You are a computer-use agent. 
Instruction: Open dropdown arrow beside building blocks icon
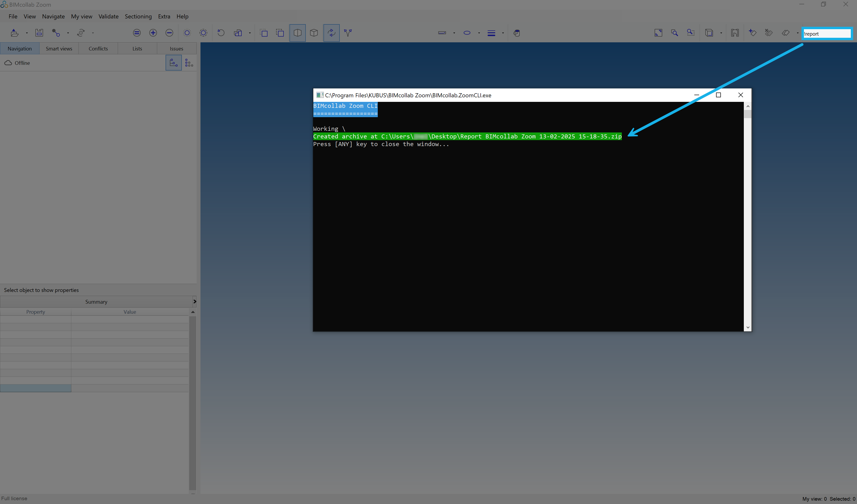coord(250,33)
